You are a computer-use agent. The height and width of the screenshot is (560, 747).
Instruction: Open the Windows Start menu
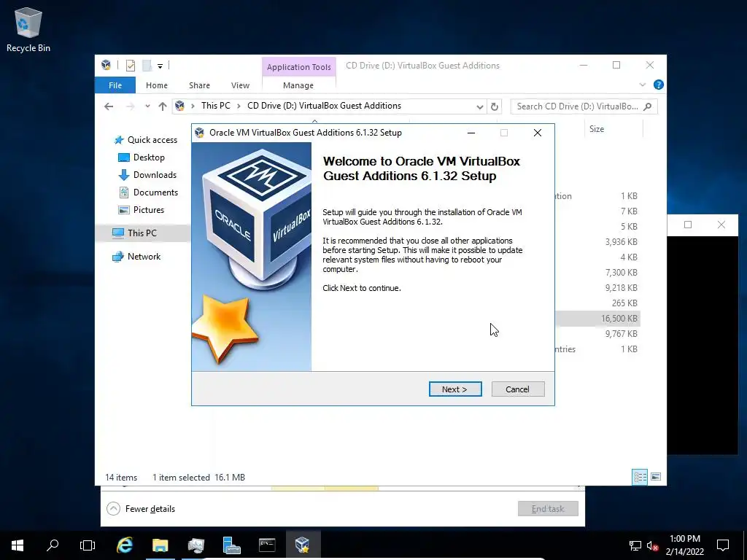(18, 545)
